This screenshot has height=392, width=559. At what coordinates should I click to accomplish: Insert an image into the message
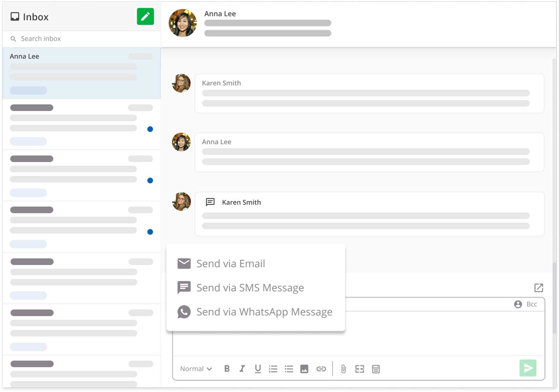pos(304,369)
